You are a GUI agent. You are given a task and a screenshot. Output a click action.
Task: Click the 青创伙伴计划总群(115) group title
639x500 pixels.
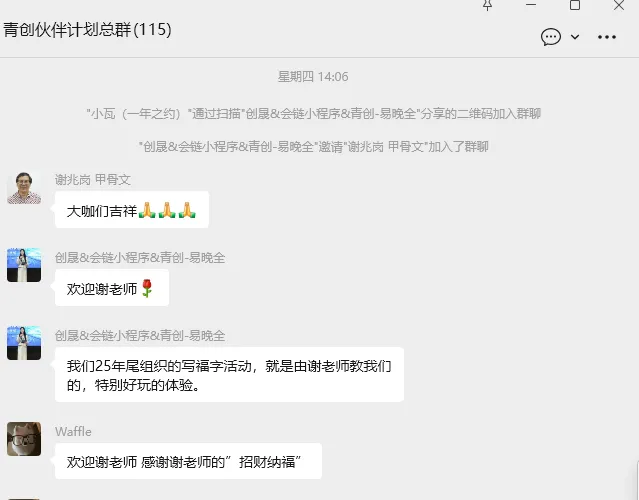[87, 29]
